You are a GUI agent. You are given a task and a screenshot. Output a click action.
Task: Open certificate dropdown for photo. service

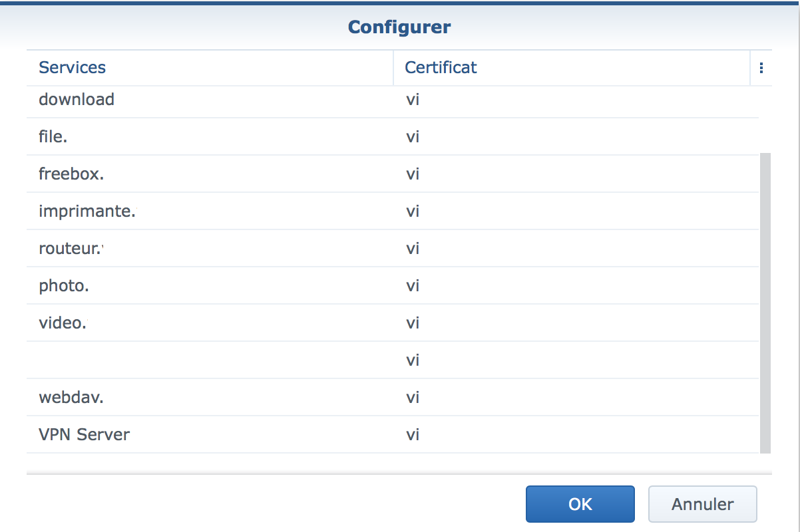tap(576, 286)
